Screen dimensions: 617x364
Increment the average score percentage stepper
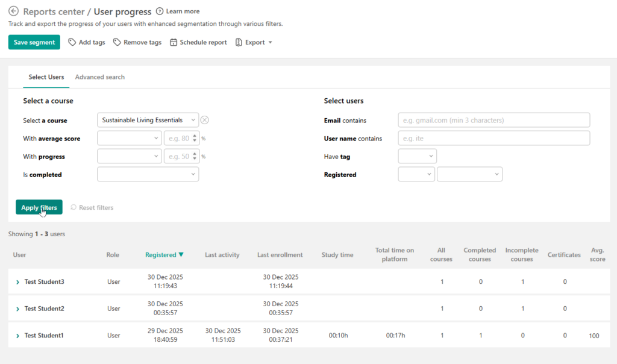(195, 136)
